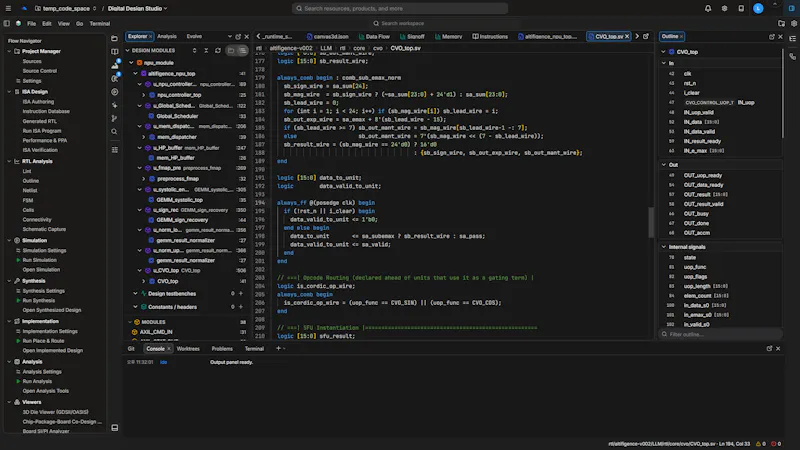Click Run Synthesis in Flow Navigator
This screenshot has width=800, height=450.
(x=38, y=301)
